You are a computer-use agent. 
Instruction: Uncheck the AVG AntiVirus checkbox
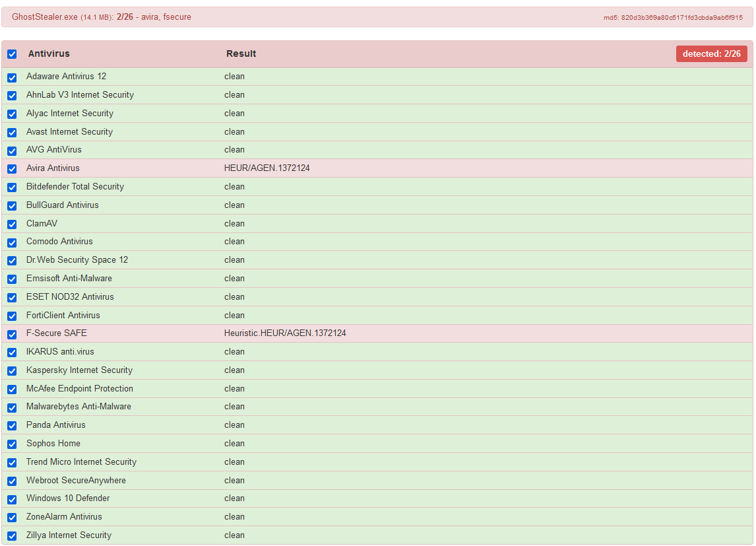[x=12, y=151]
